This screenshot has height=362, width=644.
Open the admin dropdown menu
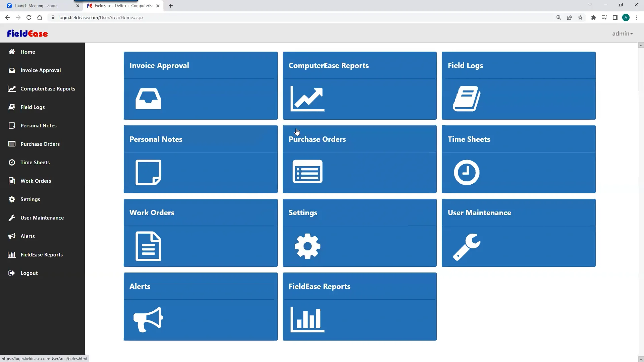622,34
